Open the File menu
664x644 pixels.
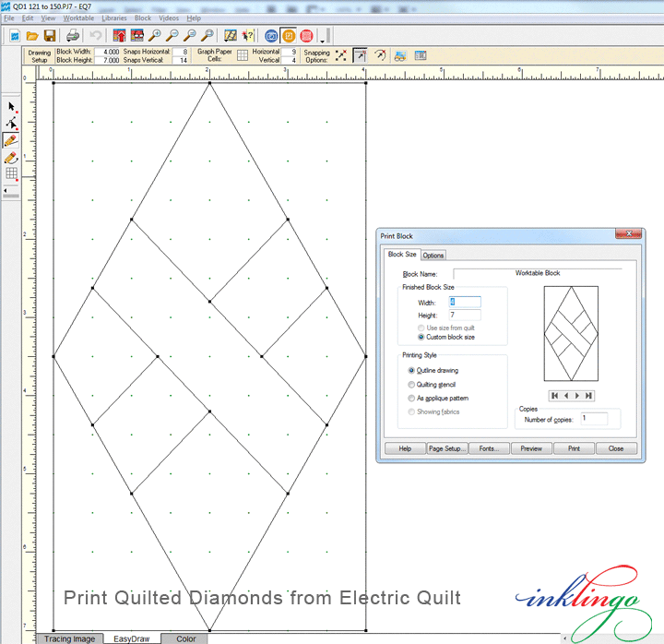click(9, 18)
